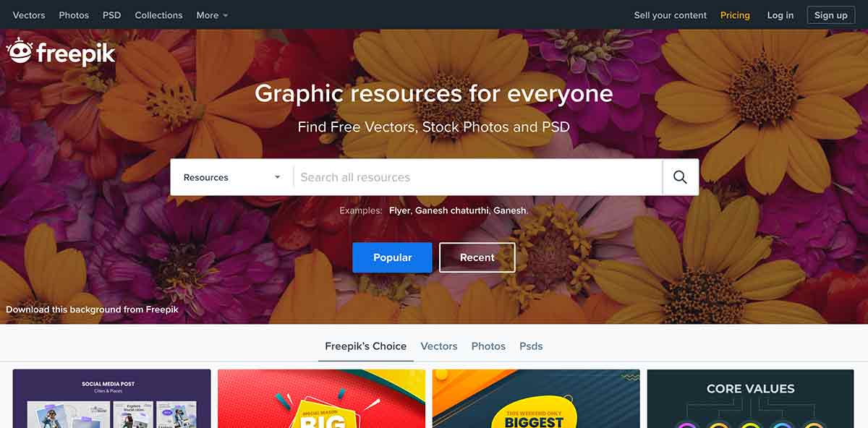The width and height of the screenshot is (868, 428).
Task: Click the Sell your content link
Action: coord(671,15)
